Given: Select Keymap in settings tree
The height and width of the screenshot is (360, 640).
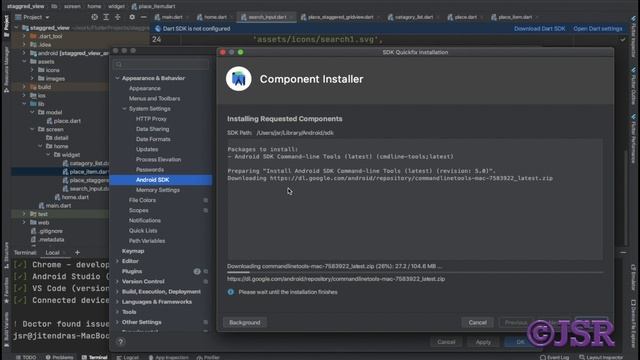Looking at the screenshot, I should pyautogui.click(x=133, y=251).
